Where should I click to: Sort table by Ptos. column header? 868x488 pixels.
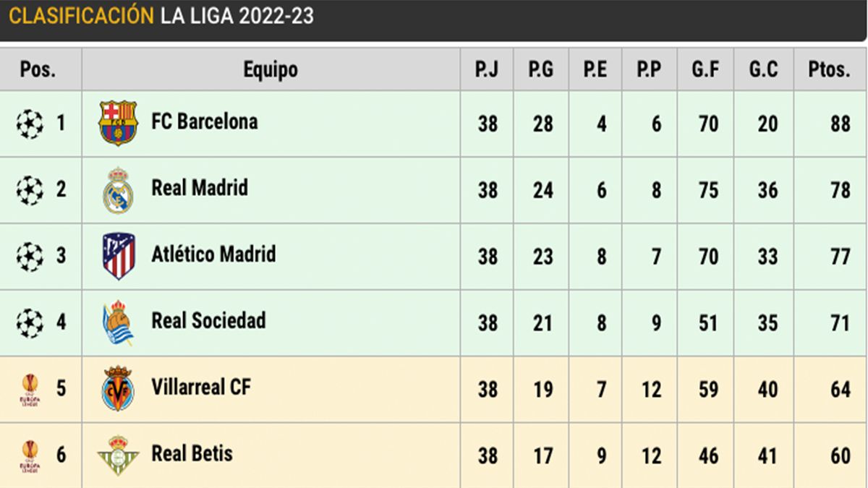click(829, 69)
